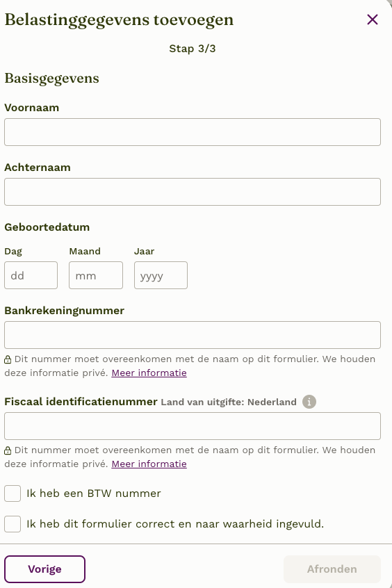Screen dimensions: 392x588
Task: Focus the Voornaam text field
Action: [x=193, y=132]
